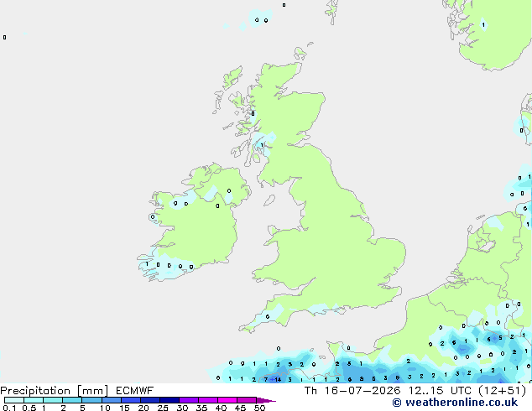
Task: Click the '40' legend scale label
Action: pos(221,408)
